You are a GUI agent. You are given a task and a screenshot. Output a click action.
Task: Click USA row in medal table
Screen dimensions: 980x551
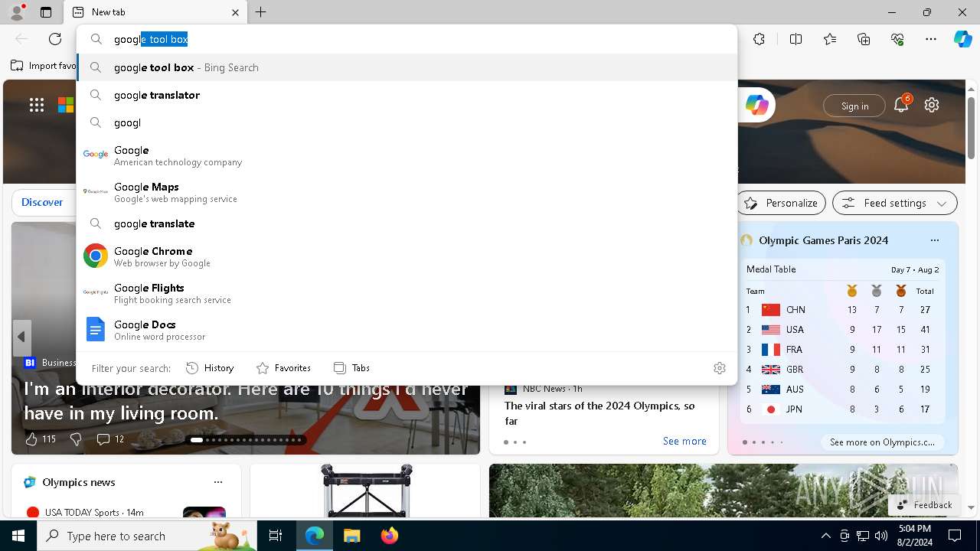(841, 330)
